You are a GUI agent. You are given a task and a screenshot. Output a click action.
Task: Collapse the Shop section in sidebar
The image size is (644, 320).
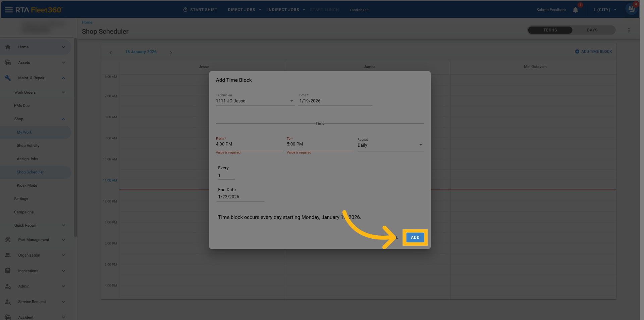coord(63,119)
